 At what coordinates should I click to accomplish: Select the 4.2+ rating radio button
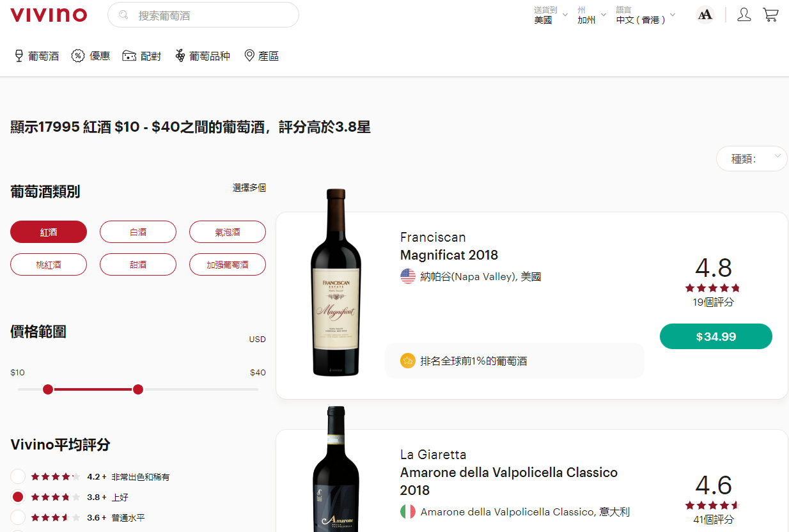18,476
